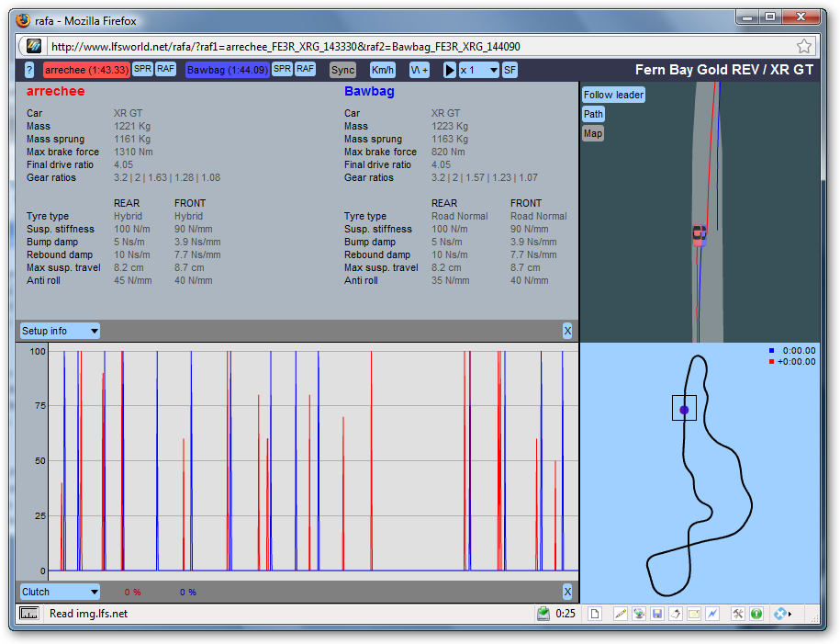Click arrechee's 1310 Nm brake force value
840x644 pixels.
[x=133, y=152]
